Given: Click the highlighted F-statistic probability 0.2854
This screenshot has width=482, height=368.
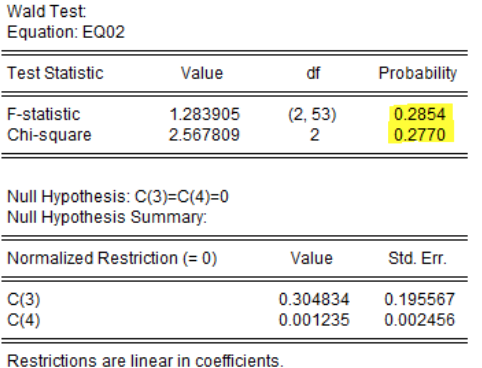Looking at the screenshot, I should (420, 114).
